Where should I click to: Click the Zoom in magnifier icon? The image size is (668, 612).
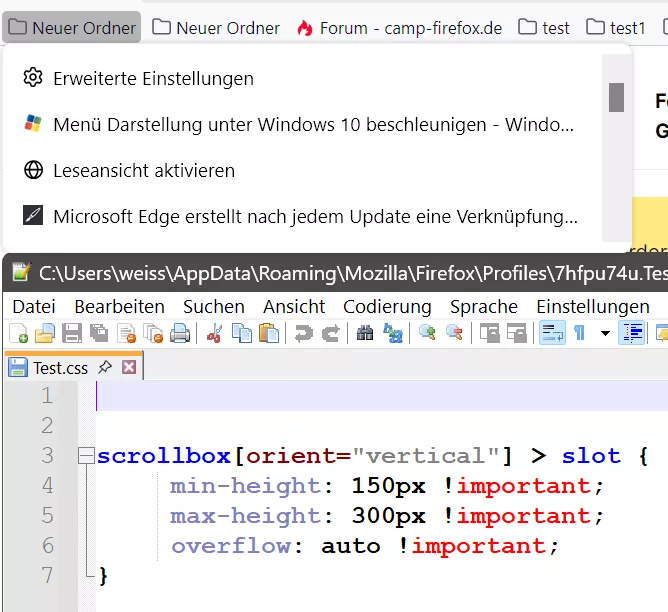(x=427, y=333)
